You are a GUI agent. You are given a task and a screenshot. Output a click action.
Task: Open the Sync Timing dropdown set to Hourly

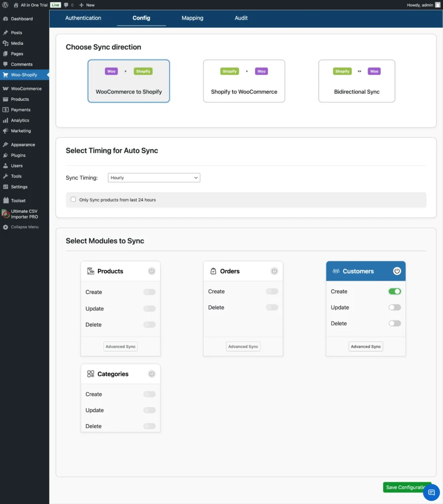point(154,178)
